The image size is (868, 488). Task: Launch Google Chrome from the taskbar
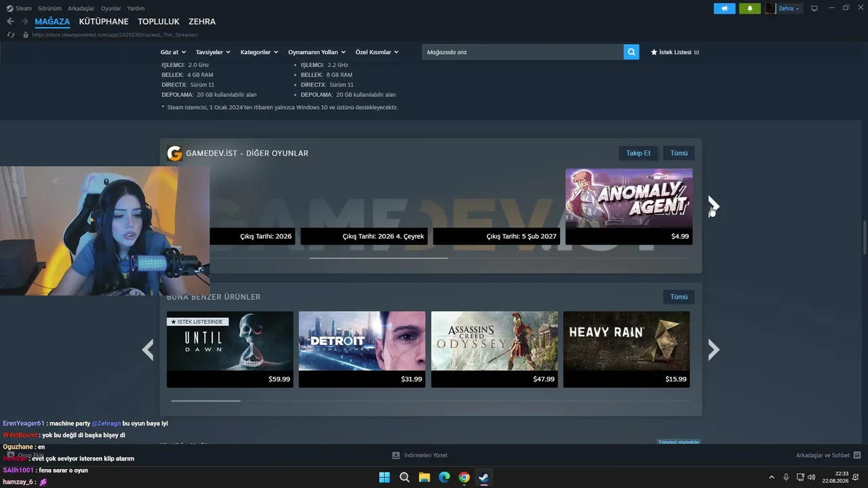(464, 477)
